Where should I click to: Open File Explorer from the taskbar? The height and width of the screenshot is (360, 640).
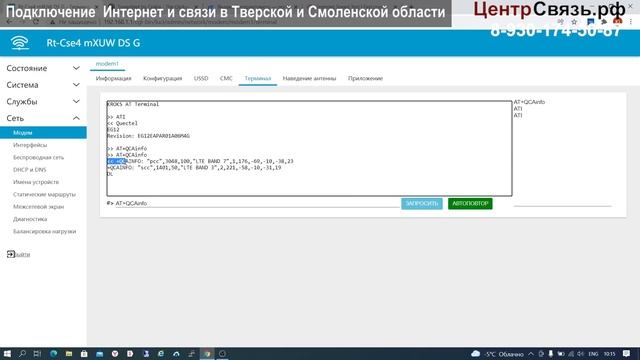pyautogui.click(x=69, y=354)
